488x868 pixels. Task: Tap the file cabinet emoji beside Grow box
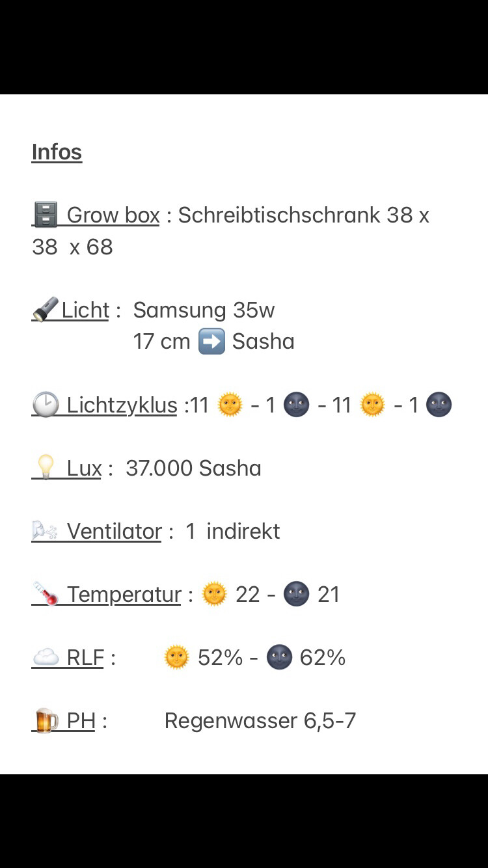point(46,215)
